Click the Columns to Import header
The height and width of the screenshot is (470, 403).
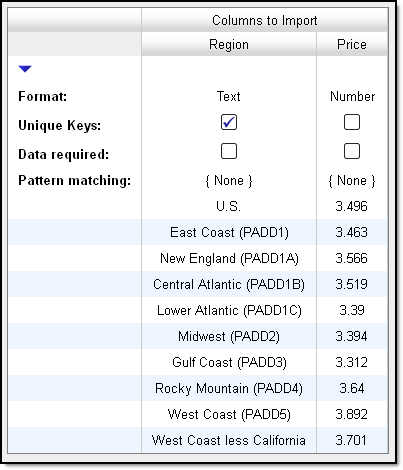click(x=265, y=20)
